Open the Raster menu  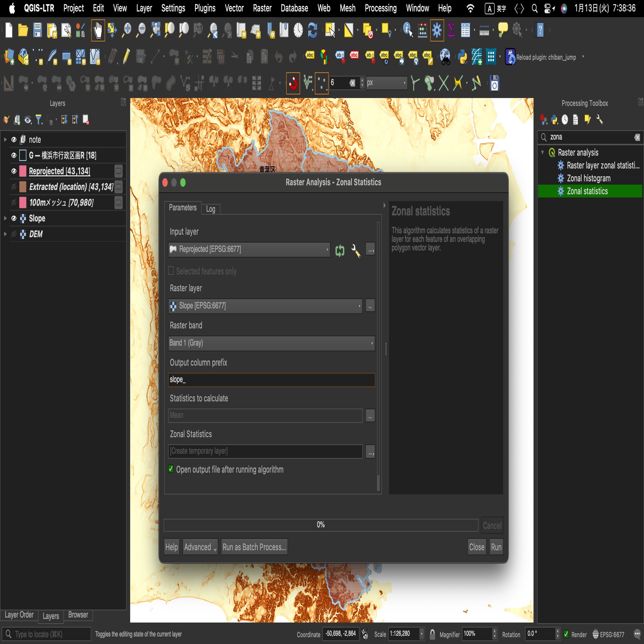pyautogui.click(x=262, y=8)
